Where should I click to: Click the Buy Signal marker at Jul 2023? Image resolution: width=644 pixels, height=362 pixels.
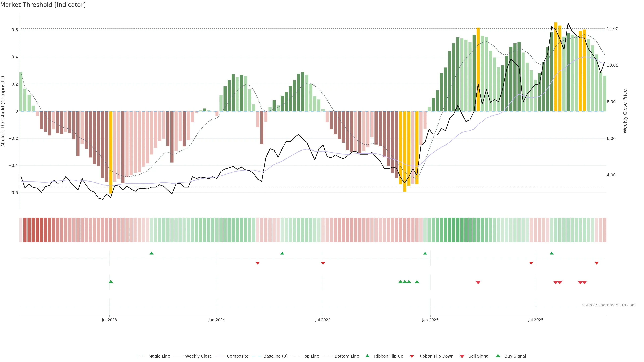point(111,282)
